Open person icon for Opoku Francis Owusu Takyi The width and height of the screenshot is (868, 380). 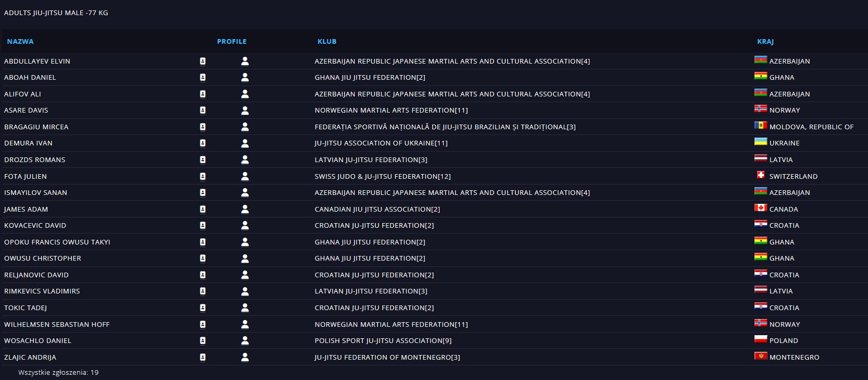(x=245, y=242)
